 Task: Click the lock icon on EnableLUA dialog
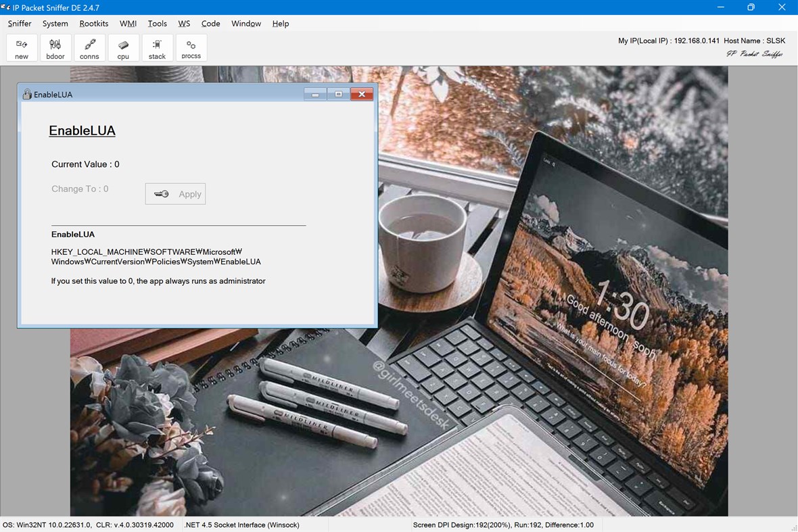point(27,94)
